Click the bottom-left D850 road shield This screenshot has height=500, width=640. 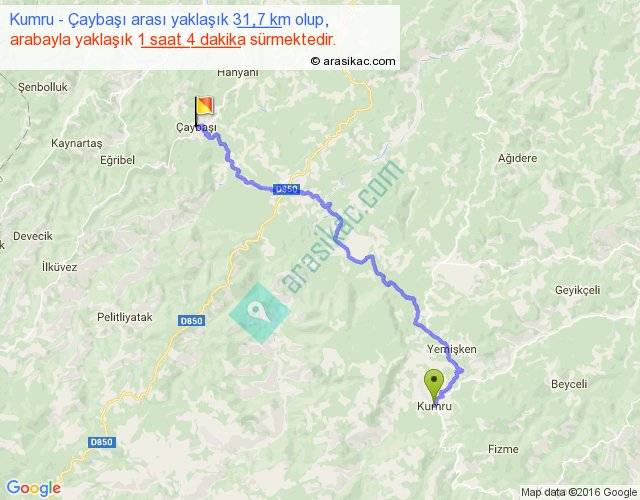point(101,442)
